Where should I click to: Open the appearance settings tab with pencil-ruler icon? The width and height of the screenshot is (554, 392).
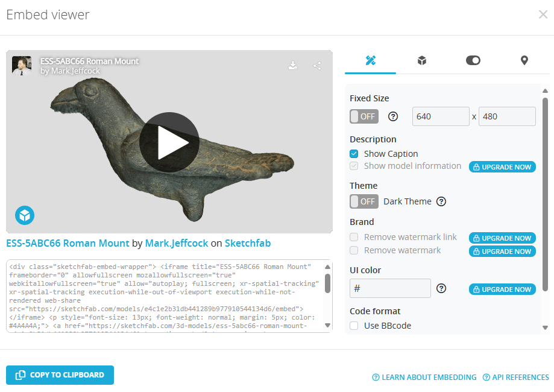pos(370,60)
